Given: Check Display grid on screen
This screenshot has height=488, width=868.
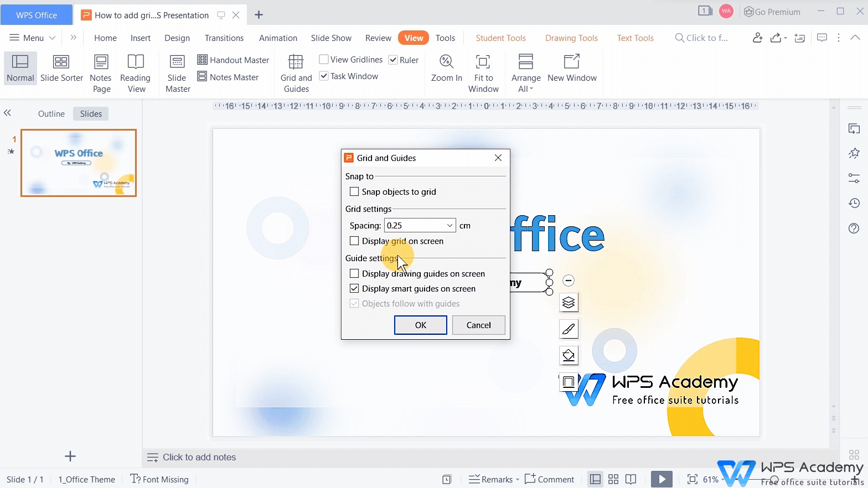Looking at the screenshot, I should 354,241.
